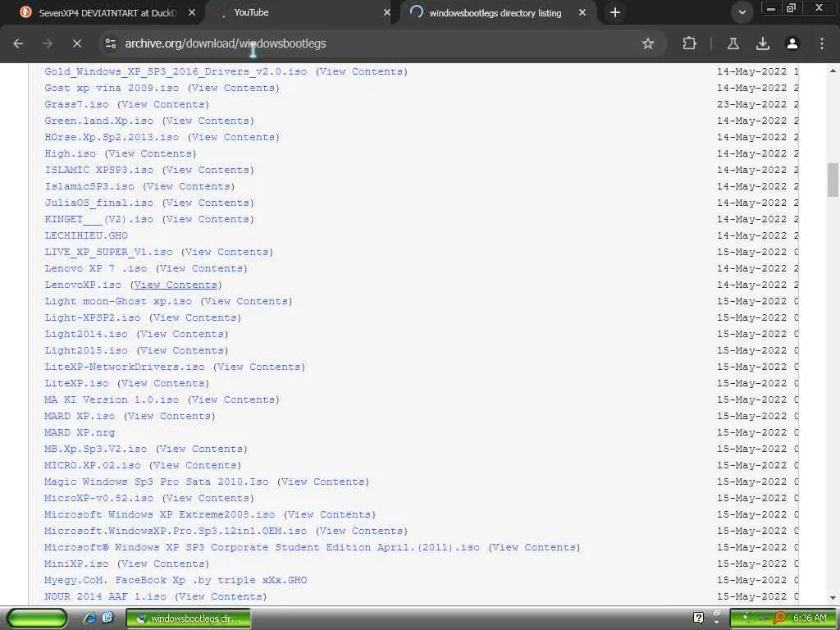
Task: Open JuliaOS_final.iso link
Action: click(98, 203)
